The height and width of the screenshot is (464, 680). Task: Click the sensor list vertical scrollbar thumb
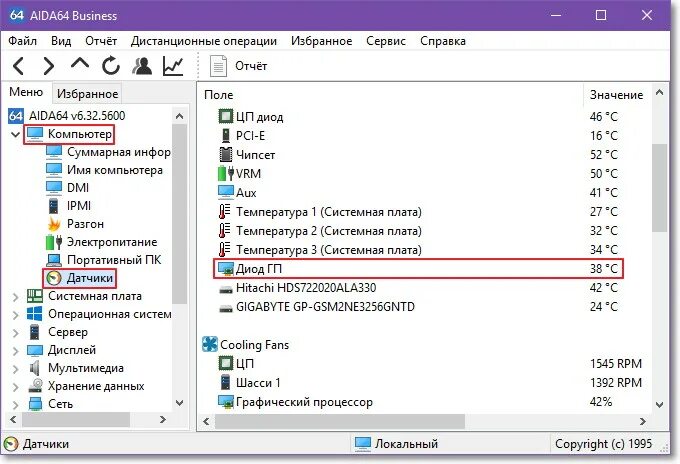[x=659, y=187]
